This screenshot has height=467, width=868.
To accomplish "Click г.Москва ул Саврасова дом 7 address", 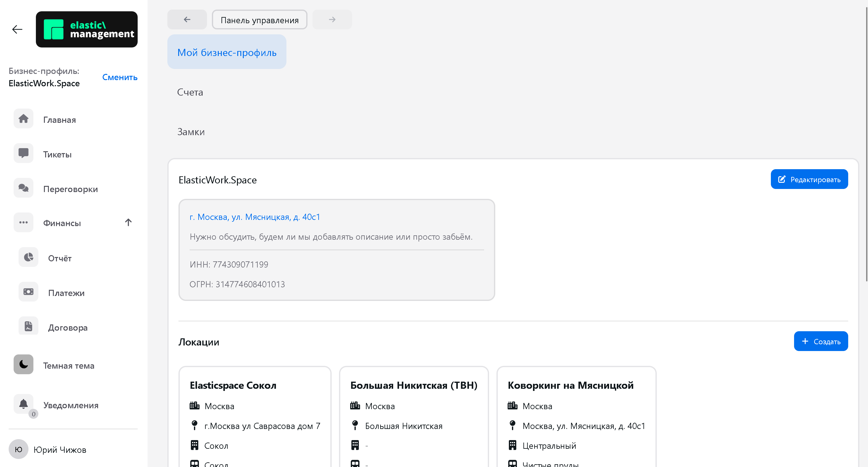I will click(262, 426).
